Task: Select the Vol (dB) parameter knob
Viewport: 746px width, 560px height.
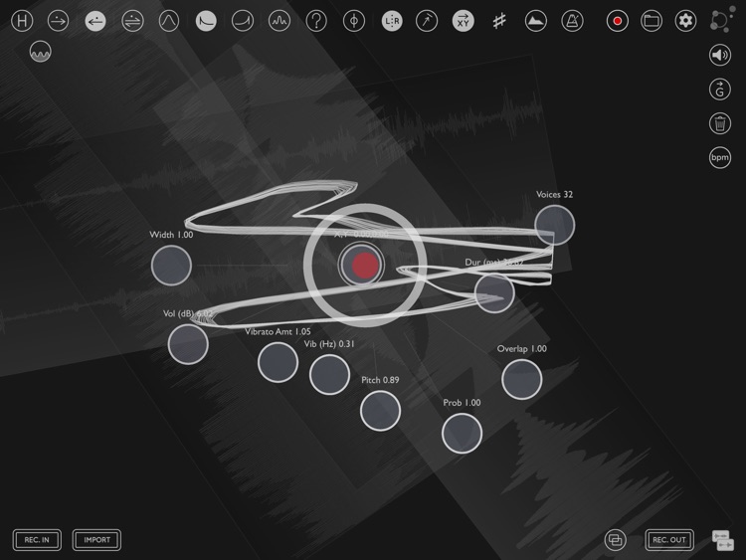Action: (x=188, y=344)
